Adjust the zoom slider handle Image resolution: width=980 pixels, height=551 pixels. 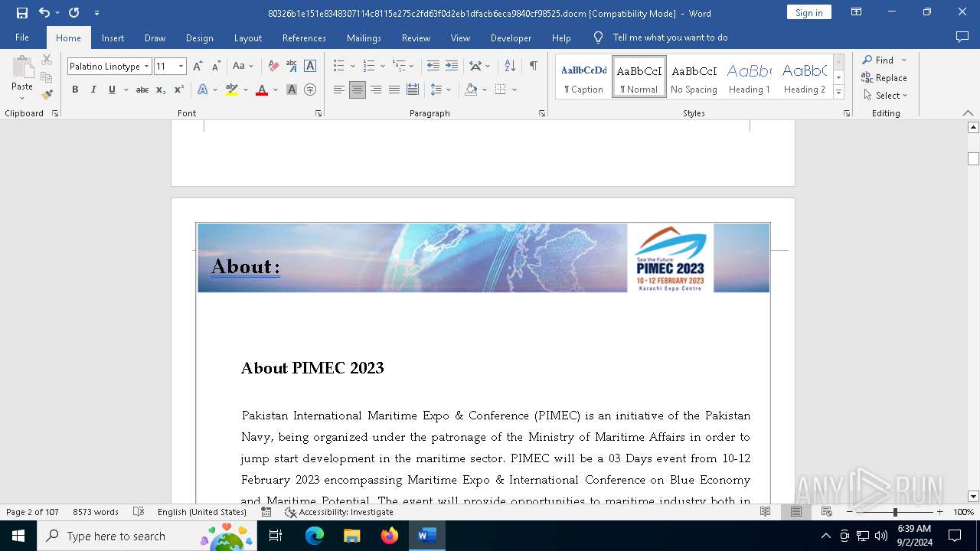(x=895, y=512)
